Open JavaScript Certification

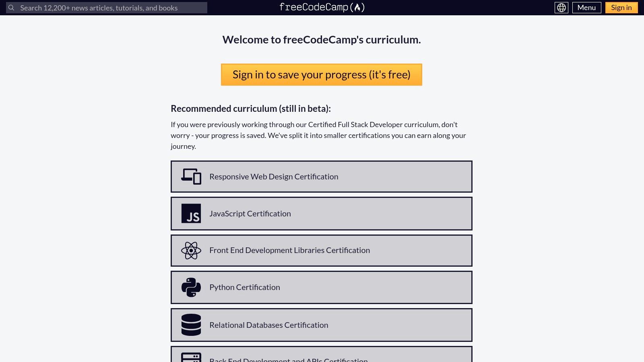click(322, 214)
